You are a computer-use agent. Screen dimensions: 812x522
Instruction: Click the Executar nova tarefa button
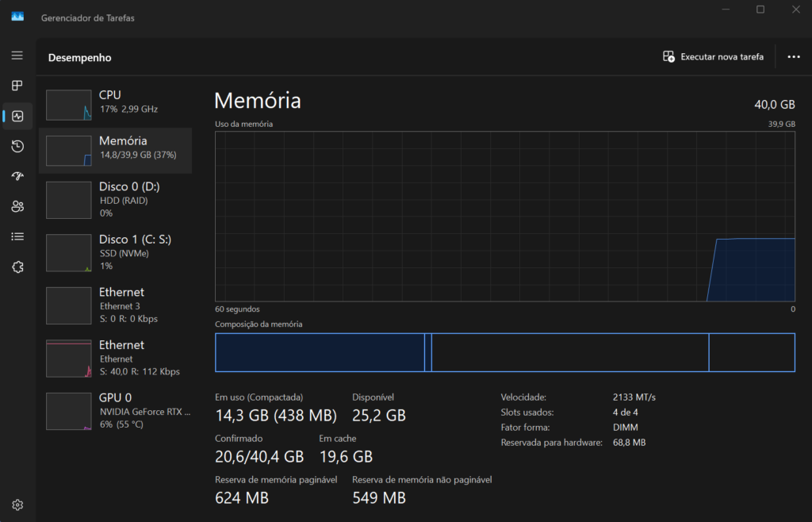click(x=712, y=56)
